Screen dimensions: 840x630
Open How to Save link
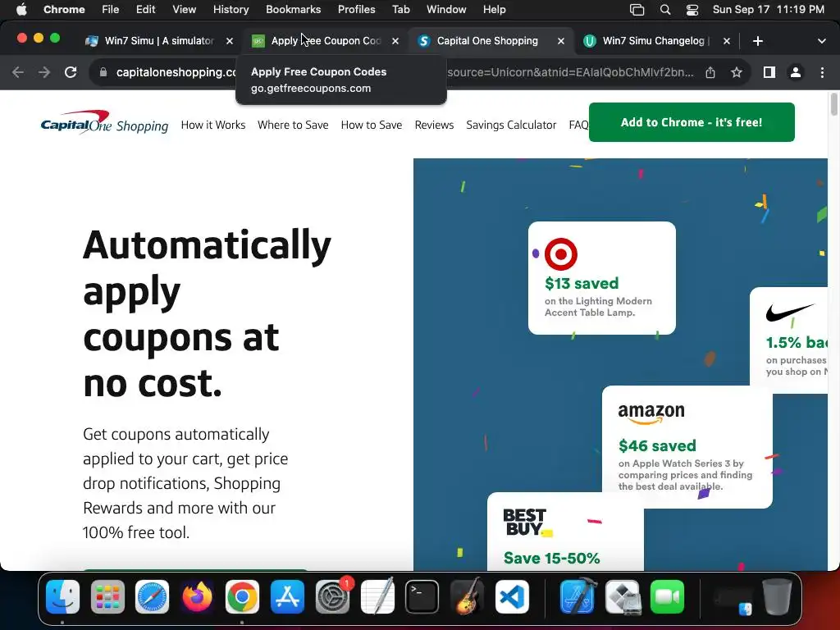coord(372,125)
